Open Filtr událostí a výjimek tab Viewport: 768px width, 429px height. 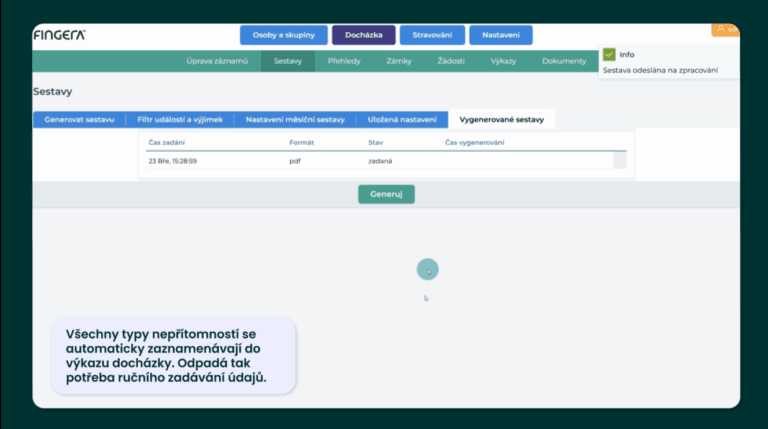pyautogui.click(x=180, y=119)
